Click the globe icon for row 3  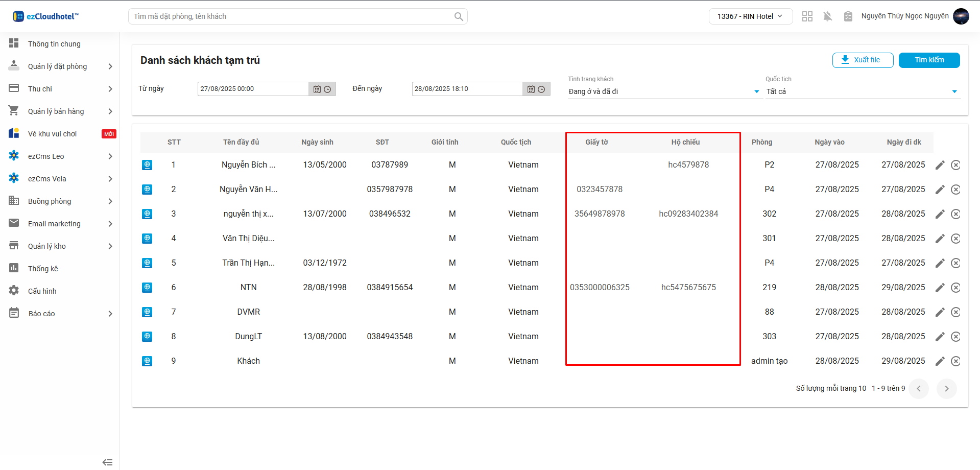click(x=147, y=214)
